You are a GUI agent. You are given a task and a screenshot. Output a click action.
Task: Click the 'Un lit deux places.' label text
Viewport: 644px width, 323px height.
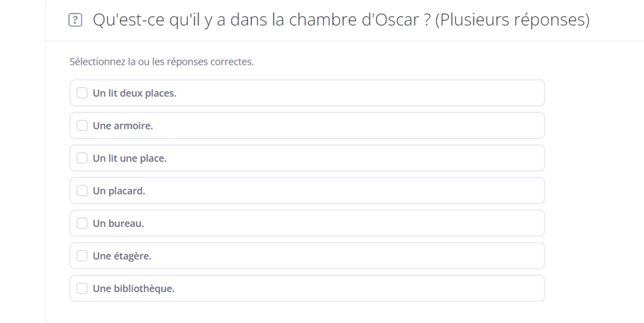pyautogui.click(x=135, y=93)
